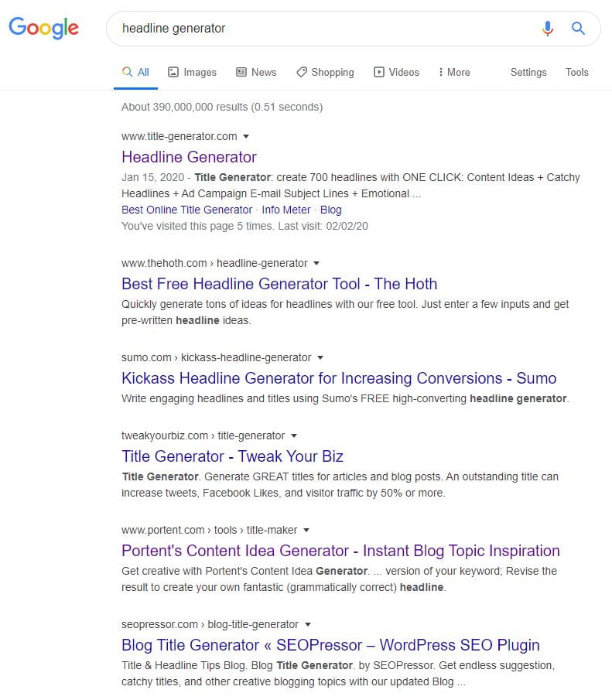
Task: Switch to Images results
Action: pos(192,73)
